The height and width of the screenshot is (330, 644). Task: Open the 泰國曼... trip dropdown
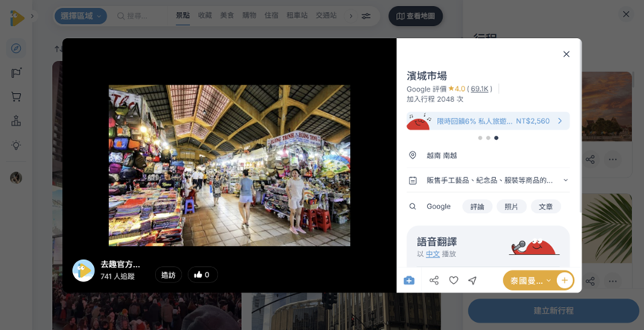click(x=530, y=280)
